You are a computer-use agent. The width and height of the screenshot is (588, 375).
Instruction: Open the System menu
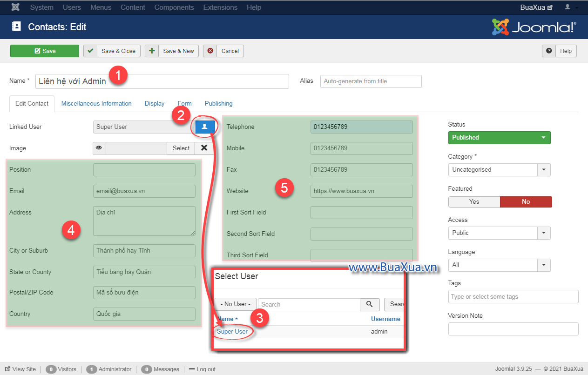[x=42, y=7]
